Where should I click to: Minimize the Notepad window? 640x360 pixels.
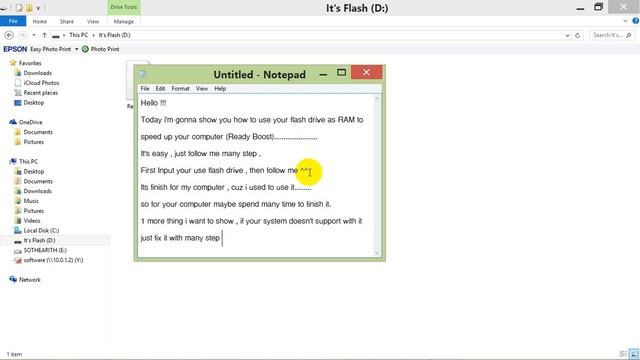pyautogui.click(x=323, y=75)
